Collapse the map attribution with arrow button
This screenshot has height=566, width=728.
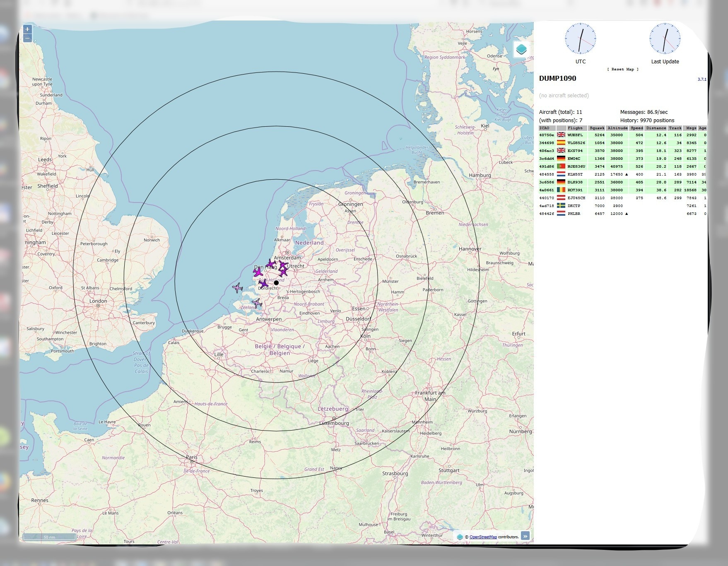(525, 536)
